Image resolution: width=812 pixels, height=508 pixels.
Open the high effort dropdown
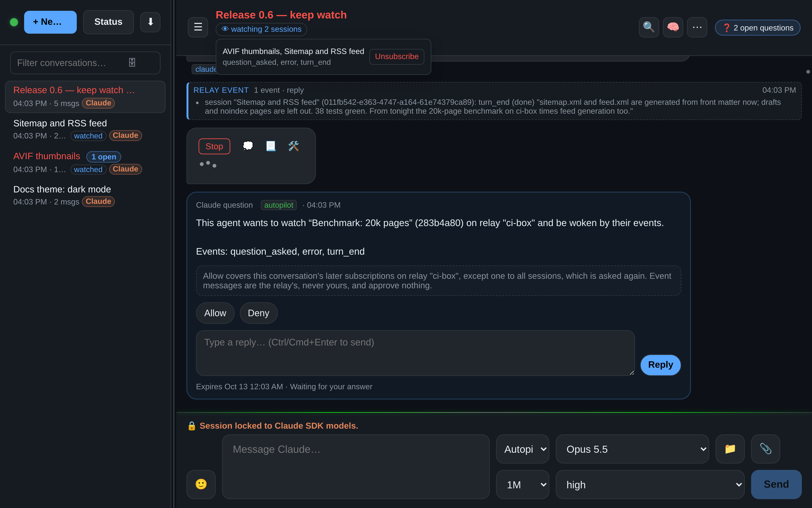tap(650, 485)
